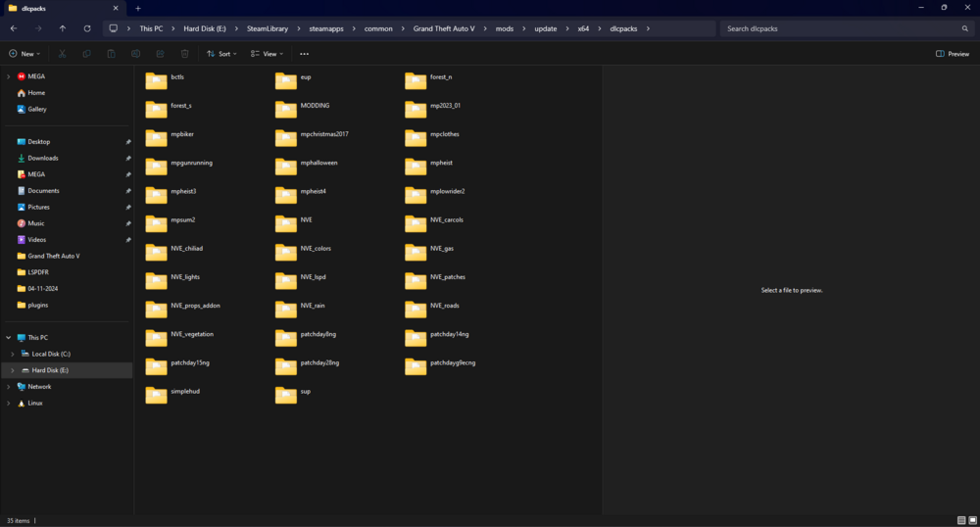980x527 pixels.
Task: Open LSPDFR pinned folder
Action: click(38, 272)
